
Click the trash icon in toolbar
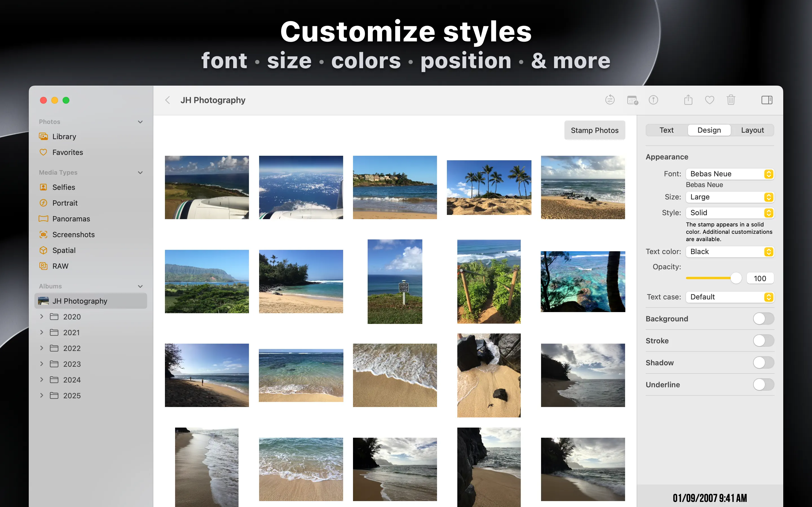click(731, 100)
